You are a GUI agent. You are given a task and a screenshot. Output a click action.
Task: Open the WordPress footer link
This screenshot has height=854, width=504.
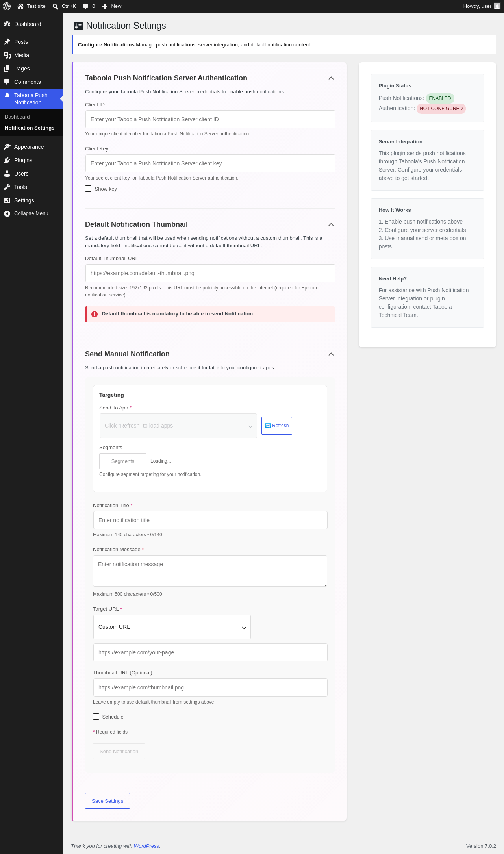pyautogui.click(x=146, y=846)
